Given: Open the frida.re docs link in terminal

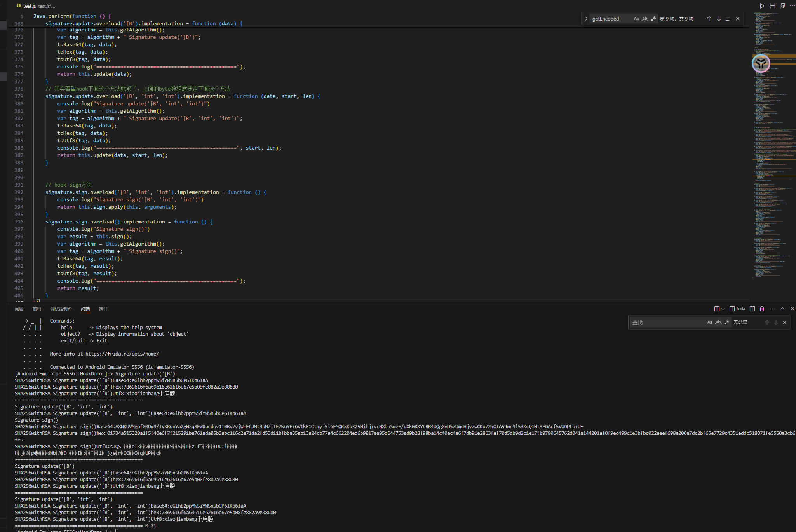Looking at the screenshot, I should pyautogui.click(x=122, y=354).
